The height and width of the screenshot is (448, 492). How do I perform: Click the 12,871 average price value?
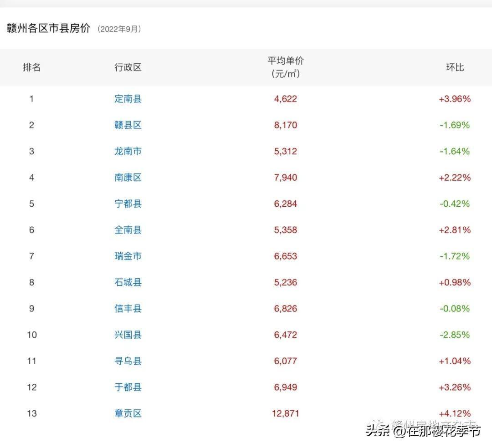pyautogui.click(x=286, y=413)
